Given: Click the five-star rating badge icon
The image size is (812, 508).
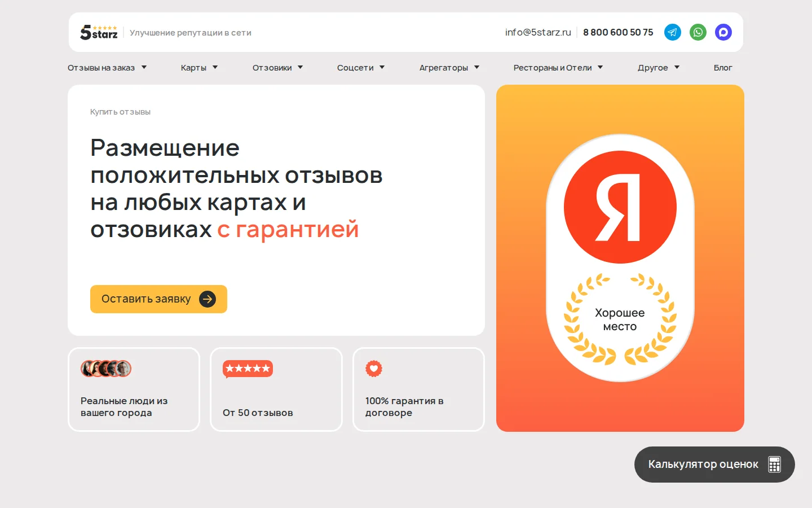Looking at the screenshot, I should tap(248, 369).
